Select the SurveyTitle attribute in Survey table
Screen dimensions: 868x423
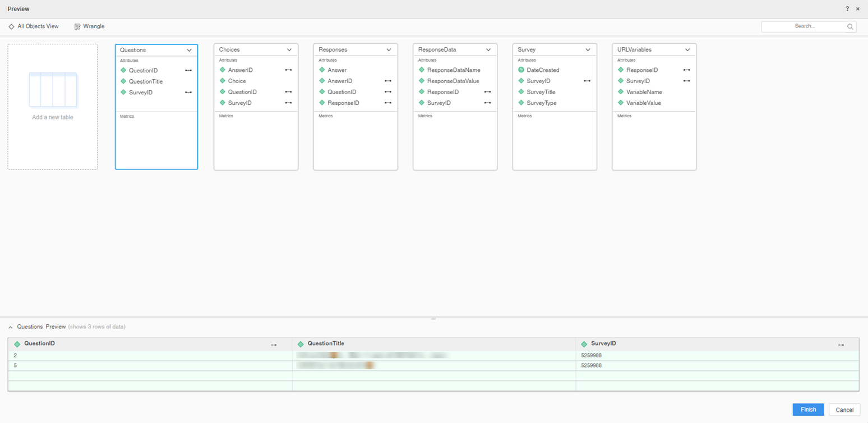tap(541, 92)
